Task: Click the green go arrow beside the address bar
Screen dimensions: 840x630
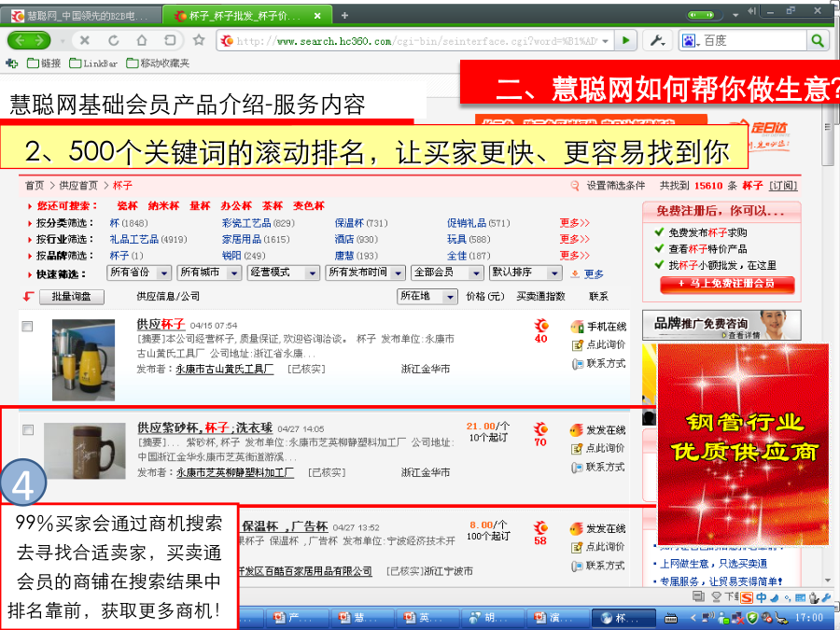Action: coord(625,40)
